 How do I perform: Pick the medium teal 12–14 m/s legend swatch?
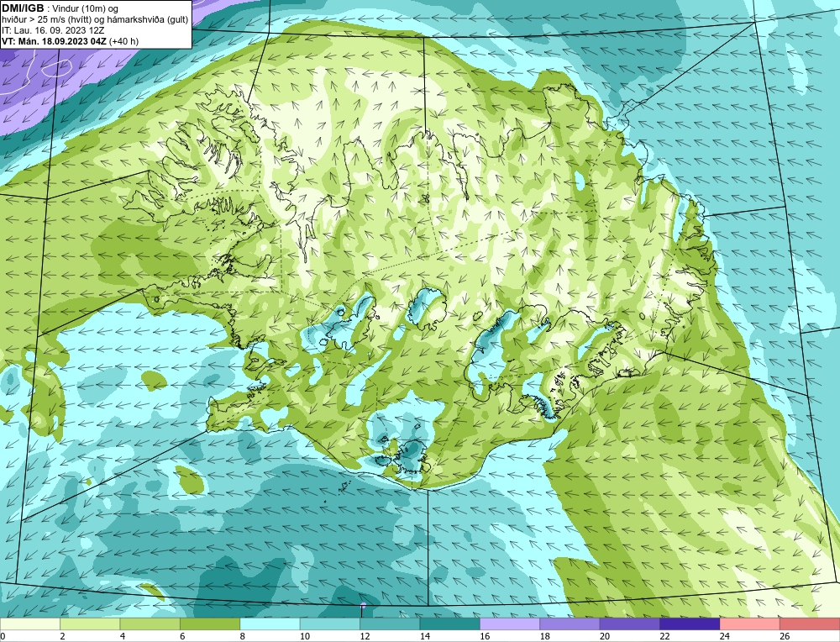coord(390,624)
